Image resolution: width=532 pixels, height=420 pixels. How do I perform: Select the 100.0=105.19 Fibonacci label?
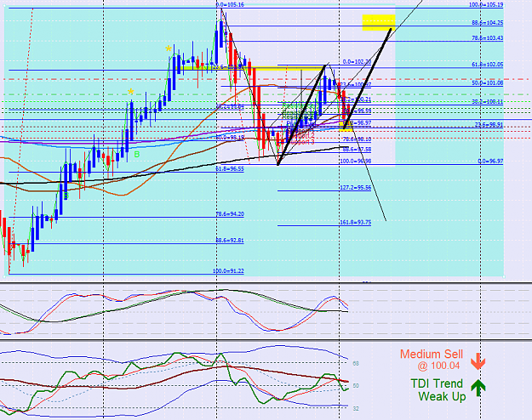pos(486,5)
